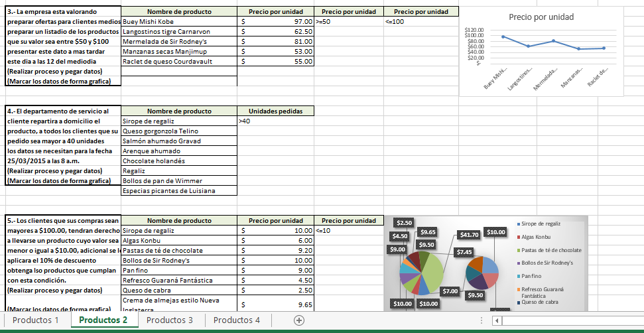
Task: Click the blue line in line chart
Action: click(554, 41)
